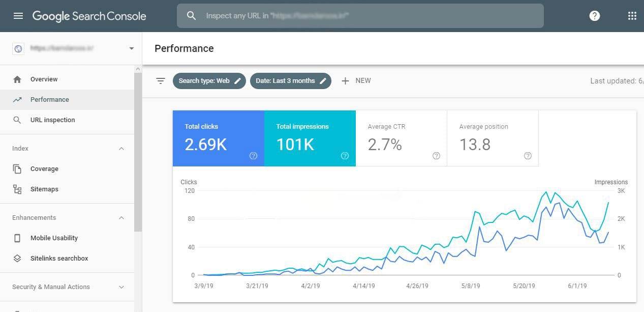Collapse the Index section
Screen dimensions: 644x312
pos(121,149)
